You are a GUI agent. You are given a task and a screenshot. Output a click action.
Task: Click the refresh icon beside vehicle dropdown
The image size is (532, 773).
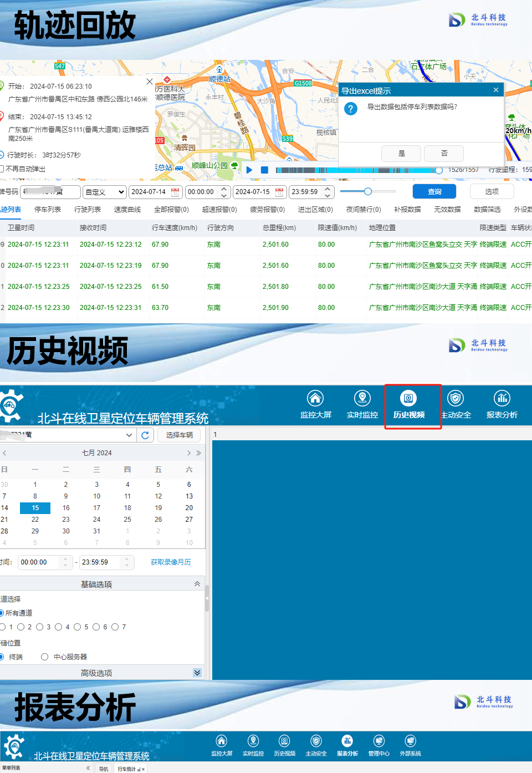(145, 435)
